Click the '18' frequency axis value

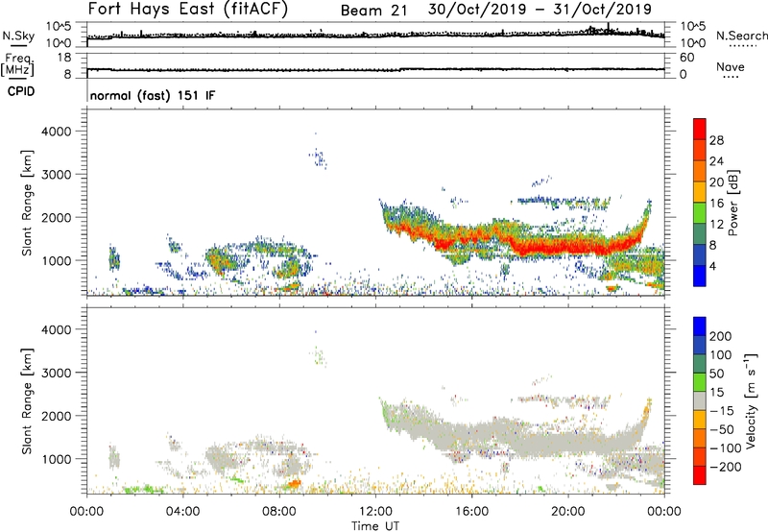(x=64, y=58)
